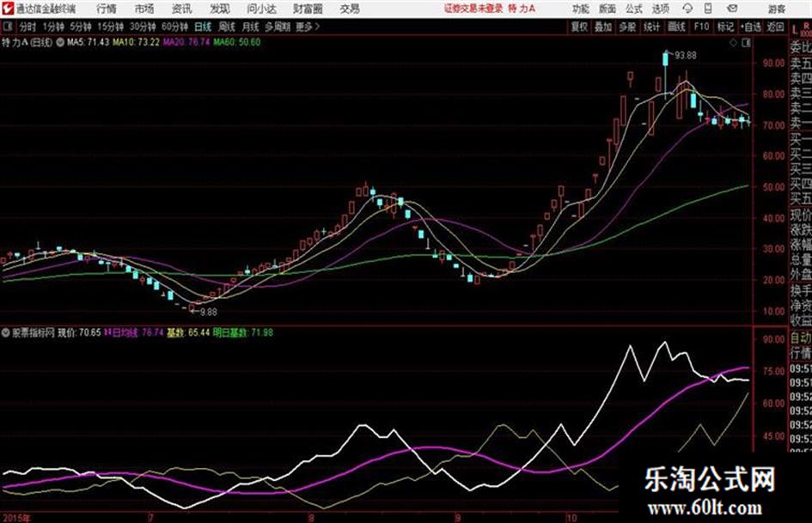Click the month 10 time axis marker

[571, 518]
